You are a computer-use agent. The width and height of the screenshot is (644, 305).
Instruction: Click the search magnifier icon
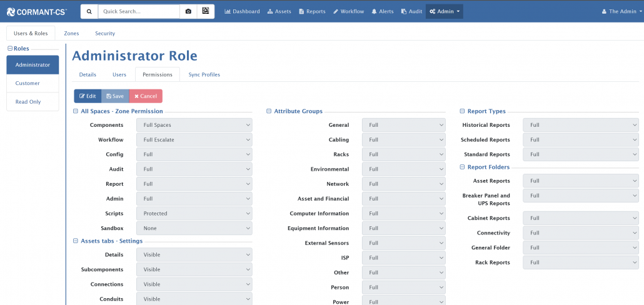pyautogui.click(x=89, y=11)
